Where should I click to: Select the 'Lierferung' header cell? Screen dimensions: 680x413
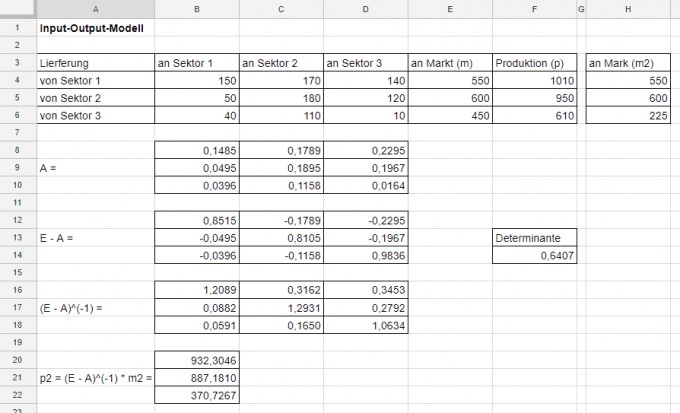(96, 63)
